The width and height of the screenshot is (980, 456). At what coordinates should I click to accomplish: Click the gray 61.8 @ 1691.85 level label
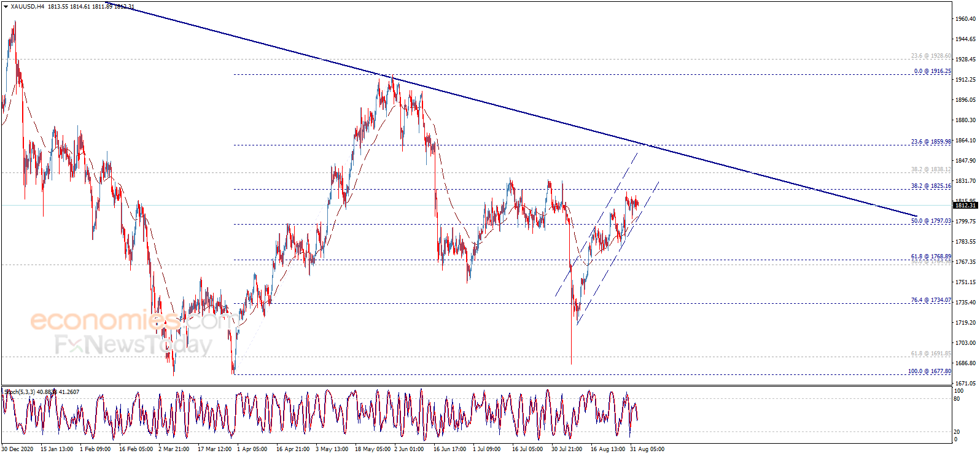click(x=930, y=354)
